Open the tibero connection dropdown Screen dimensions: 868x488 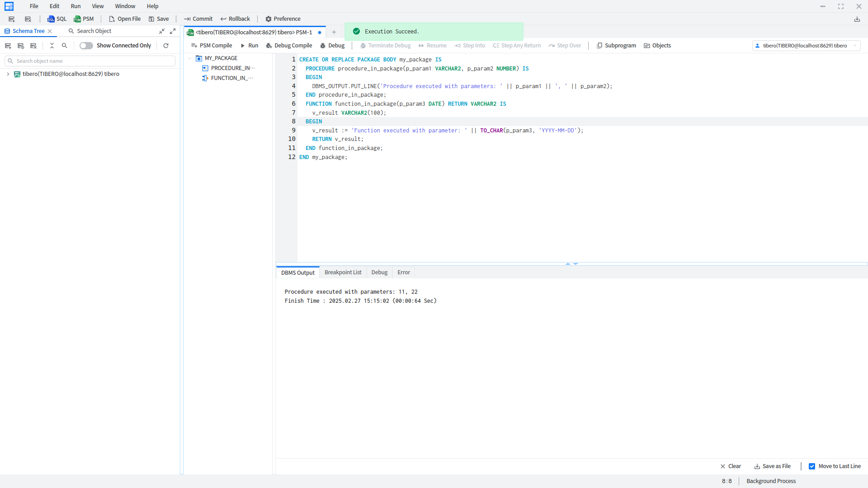click(806, 46)
